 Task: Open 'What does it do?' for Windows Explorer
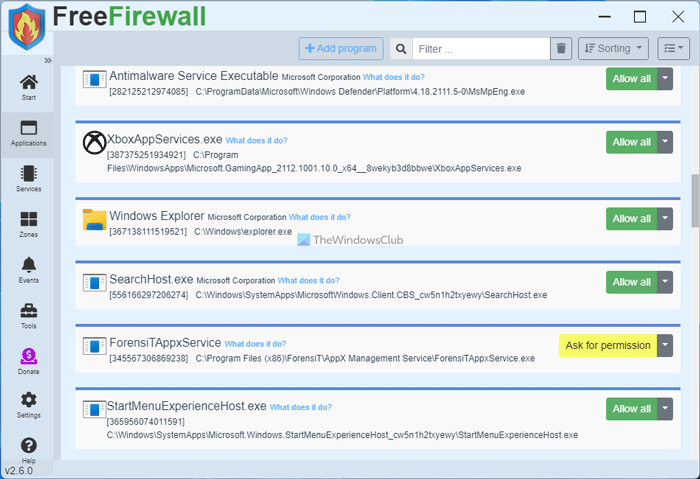[x=319, y=217]
